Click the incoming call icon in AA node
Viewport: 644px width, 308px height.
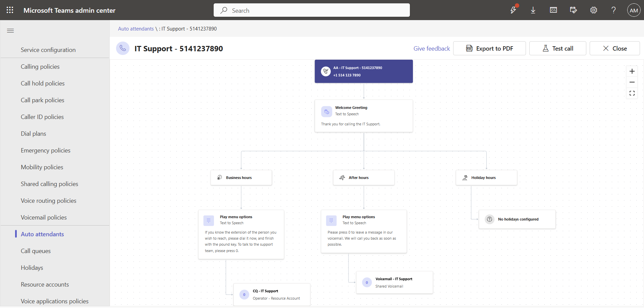point(326,71)
